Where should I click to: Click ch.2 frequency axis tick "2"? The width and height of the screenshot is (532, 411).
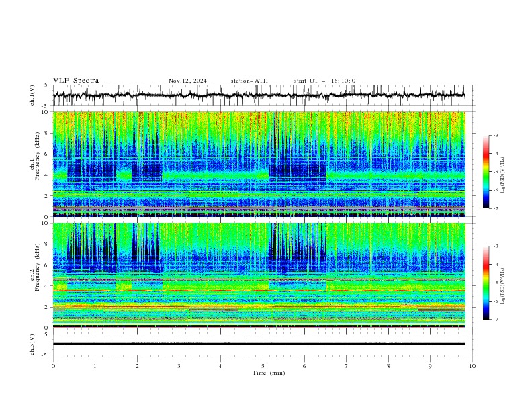tap(48, 307)
